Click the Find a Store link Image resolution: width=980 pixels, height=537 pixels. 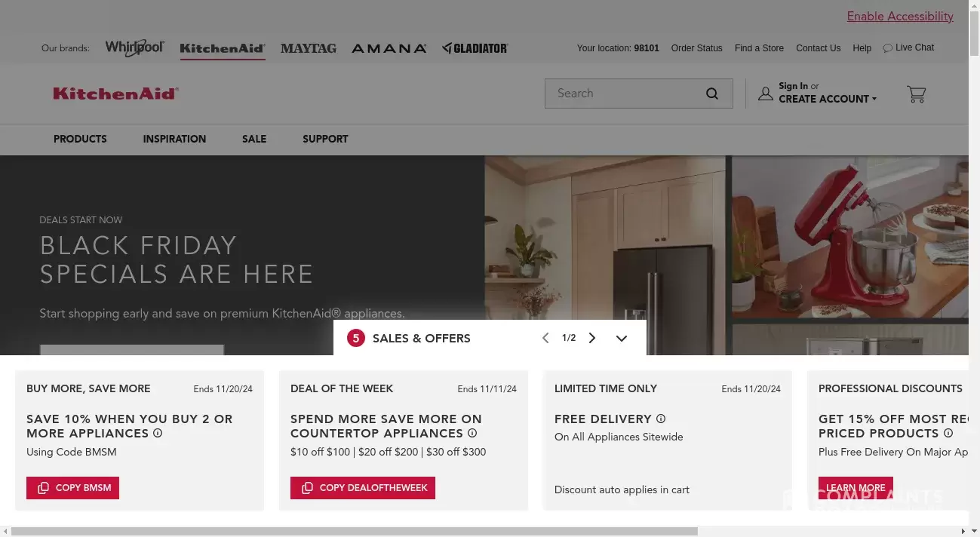coord(759,48)
